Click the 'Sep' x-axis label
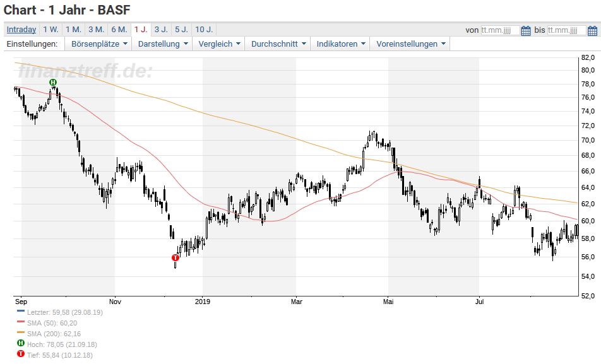 pos(21,302)
